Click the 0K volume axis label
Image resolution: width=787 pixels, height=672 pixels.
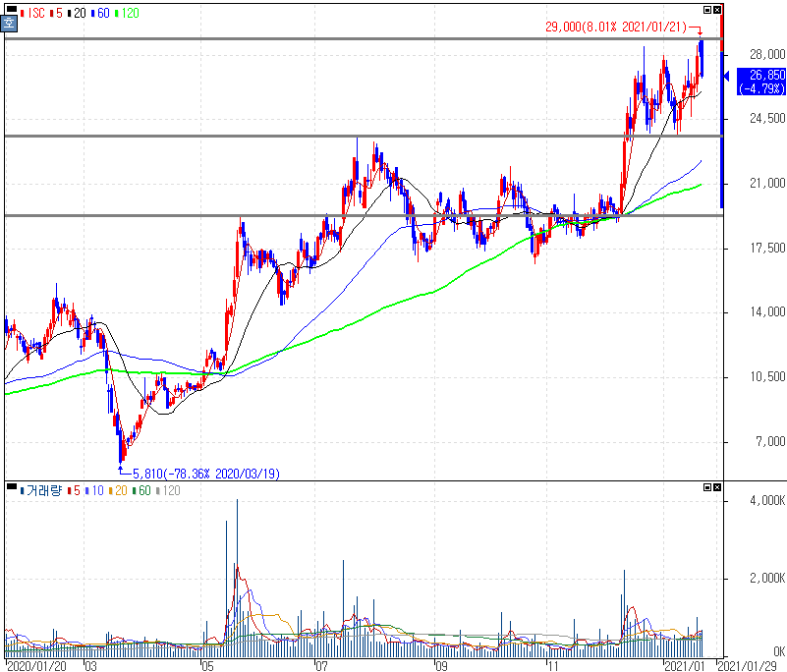tap(779, 651)
